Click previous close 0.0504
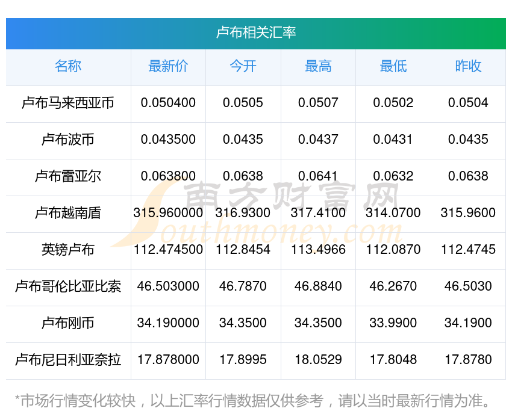The height and width of the screenshot is (420, 512). click(468, 103)
